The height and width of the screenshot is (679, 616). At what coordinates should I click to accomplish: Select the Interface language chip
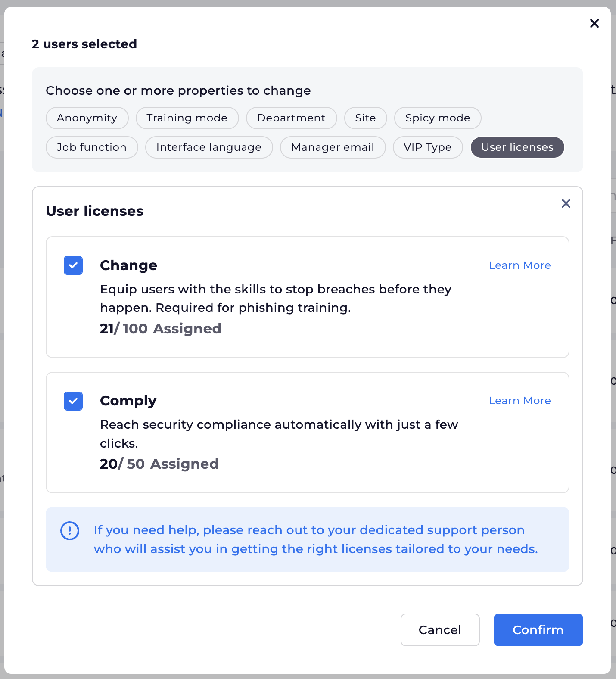click(209, 147)
